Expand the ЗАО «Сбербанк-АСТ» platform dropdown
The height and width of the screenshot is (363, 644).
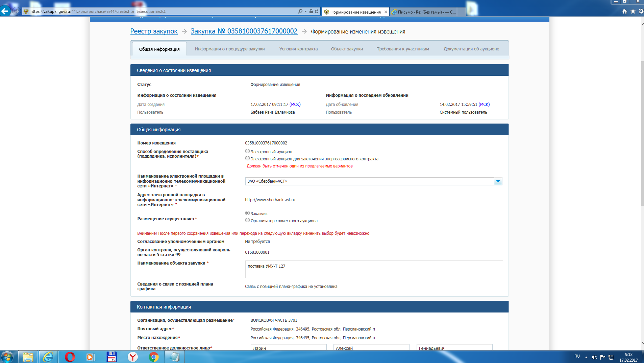498,181
